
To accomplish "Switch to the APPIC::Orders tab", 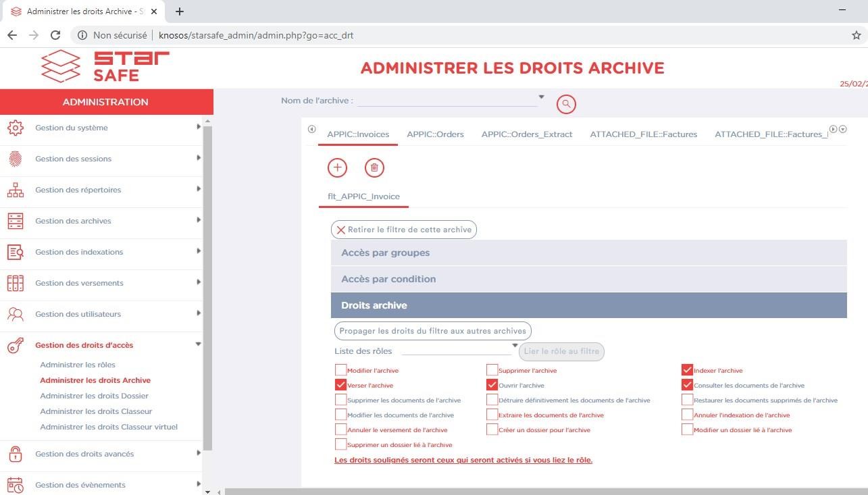I will [x=435, y=134].
